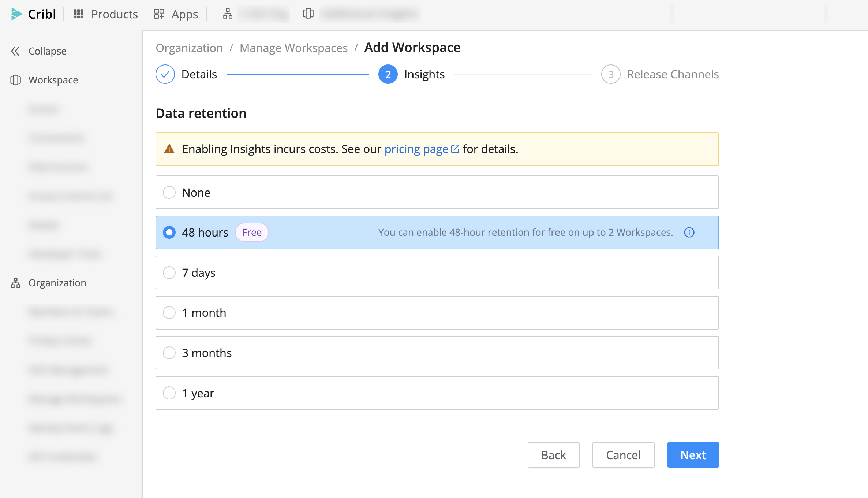Select the None retention option
This screenshot has width=868, height=498.
437,192
